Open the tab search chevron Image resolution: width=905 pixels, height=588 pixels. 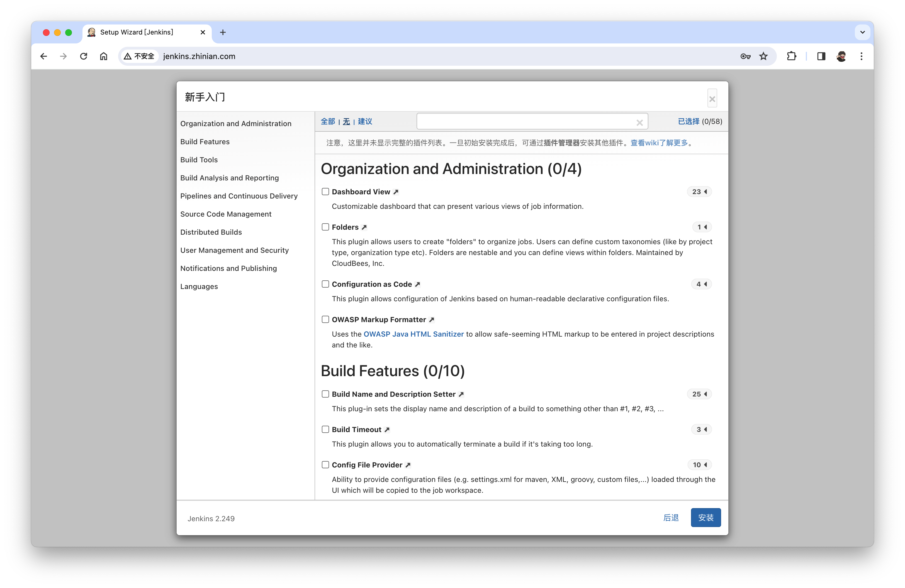pyautogui.click(x=862, y=32)
